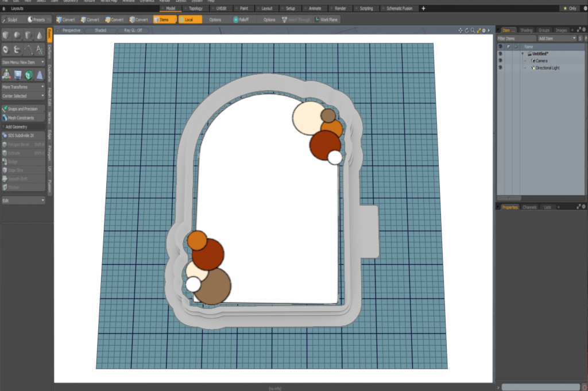
Task: Click the Snaps and Precision button
Action: (x=23, y=109)
